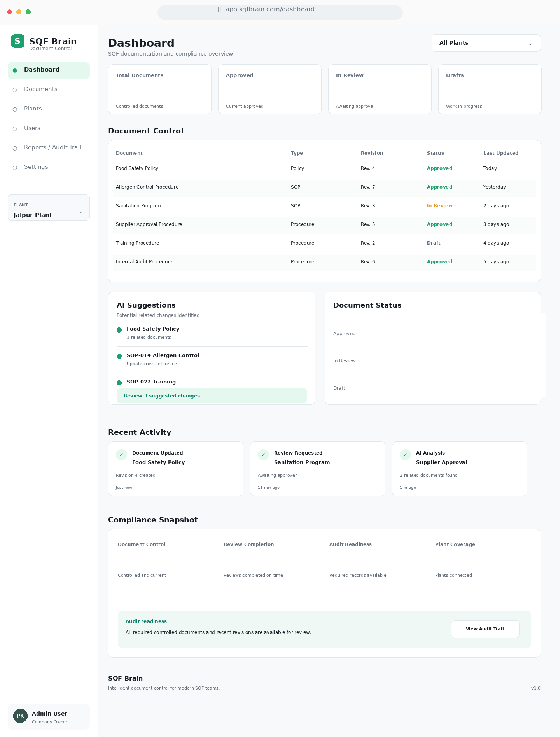
Task: Open Training Procedure table row
Action: (324, 243)
